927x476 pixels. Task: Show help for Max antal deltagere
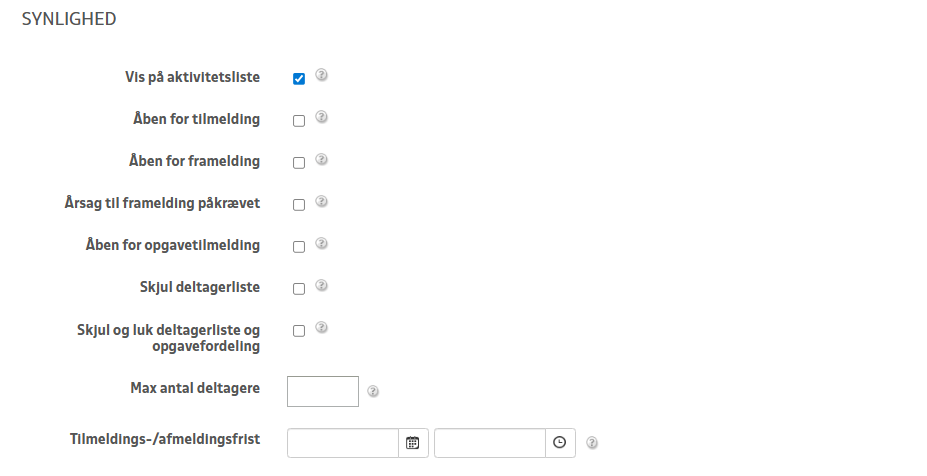pyautogui.click(x=373, y=391)
